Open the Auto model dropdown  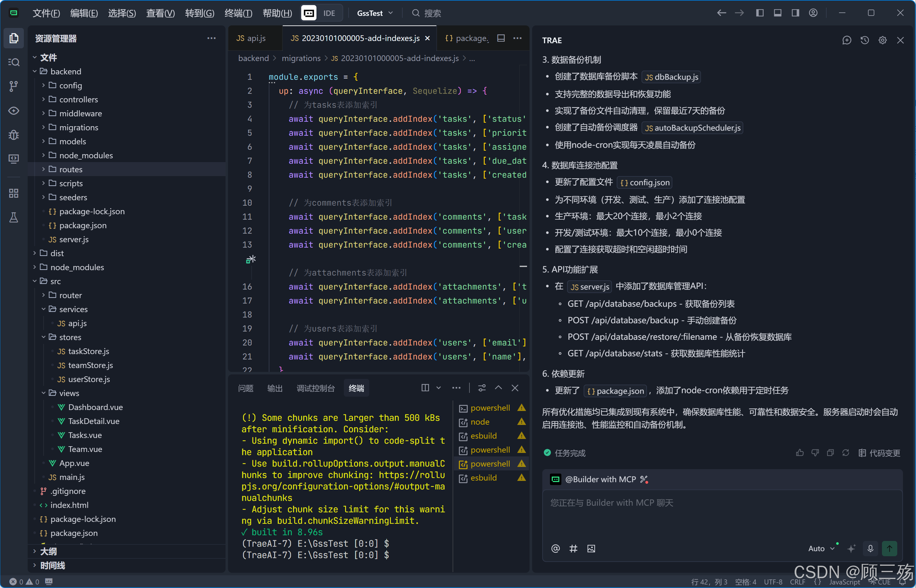point(821,549)
